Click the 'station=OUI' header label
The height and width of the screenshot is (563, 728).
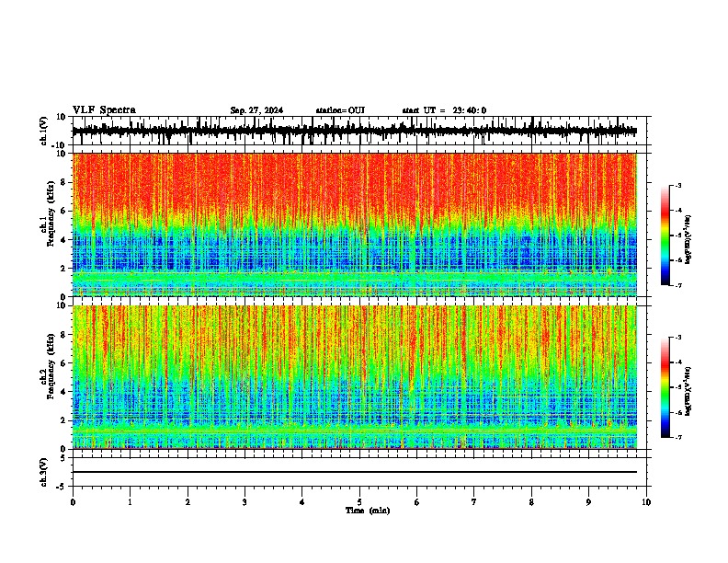[340, 110]
